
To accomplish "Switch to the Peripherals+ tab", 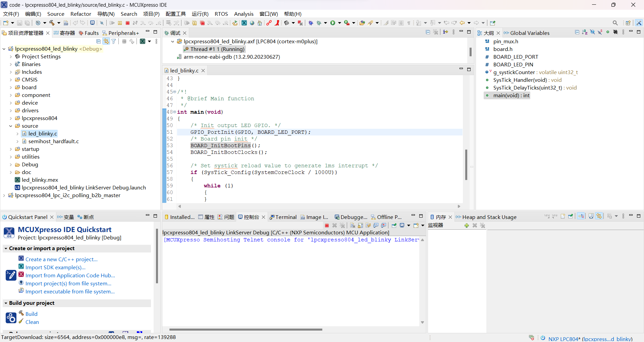I will (x=121, y=33).
